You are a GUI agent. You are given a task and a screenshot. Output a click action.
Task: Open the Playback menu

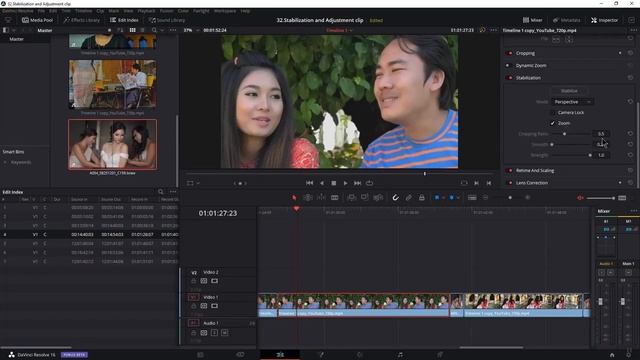tap(146, 11)
